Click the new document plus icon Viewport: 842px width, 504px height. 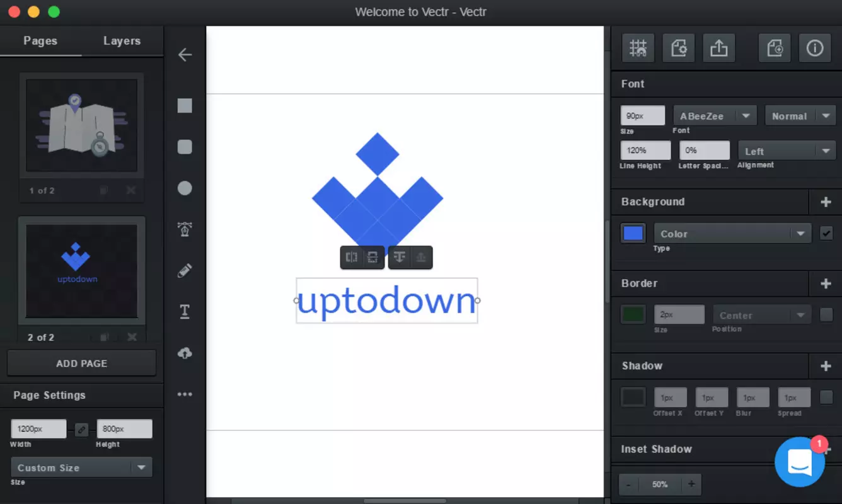coord(775,49)
